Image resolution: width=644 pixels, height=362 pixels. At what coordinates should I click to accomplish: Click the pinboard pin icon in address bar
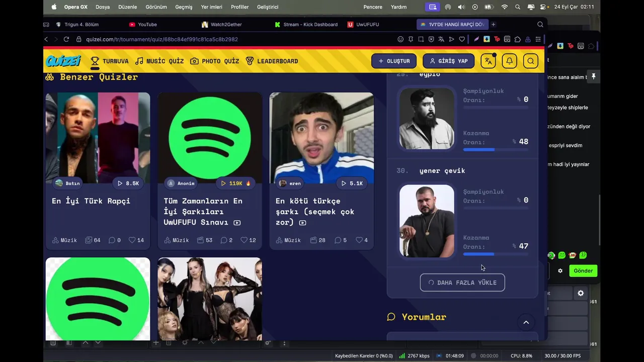(x=411, y=39)
